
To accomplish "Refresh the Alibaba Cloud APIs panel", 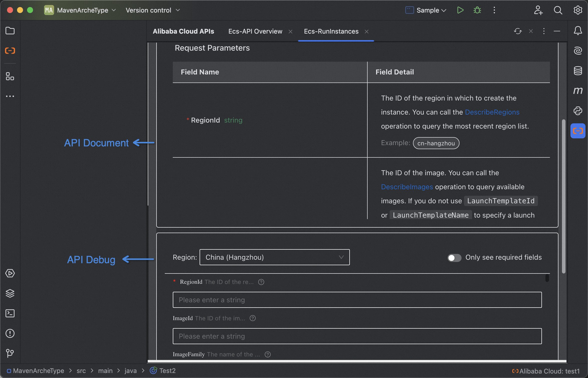I will (518, 31).
